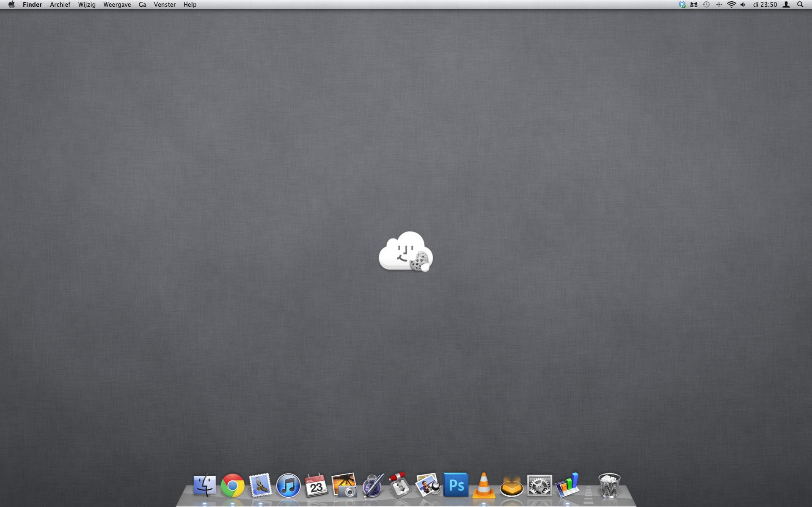Open the Wi-Fi status menu
The width and height of the screenshot is (812, 507).
coord(731,5)
